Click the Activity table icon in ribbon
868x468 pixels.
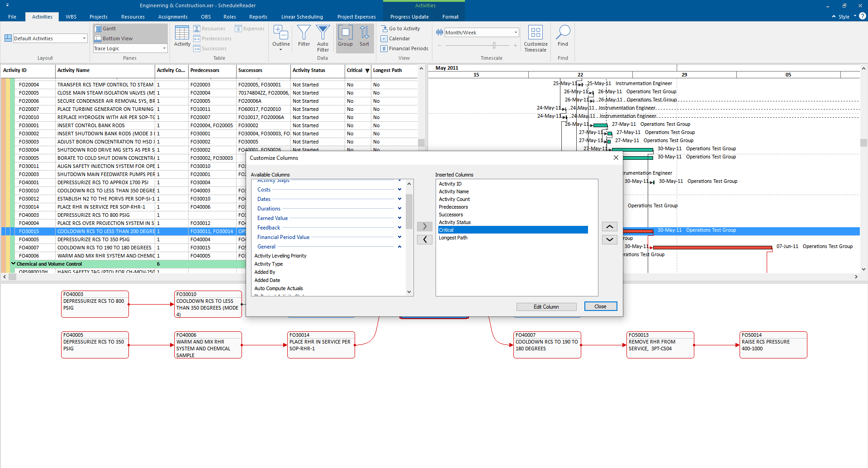182,36
